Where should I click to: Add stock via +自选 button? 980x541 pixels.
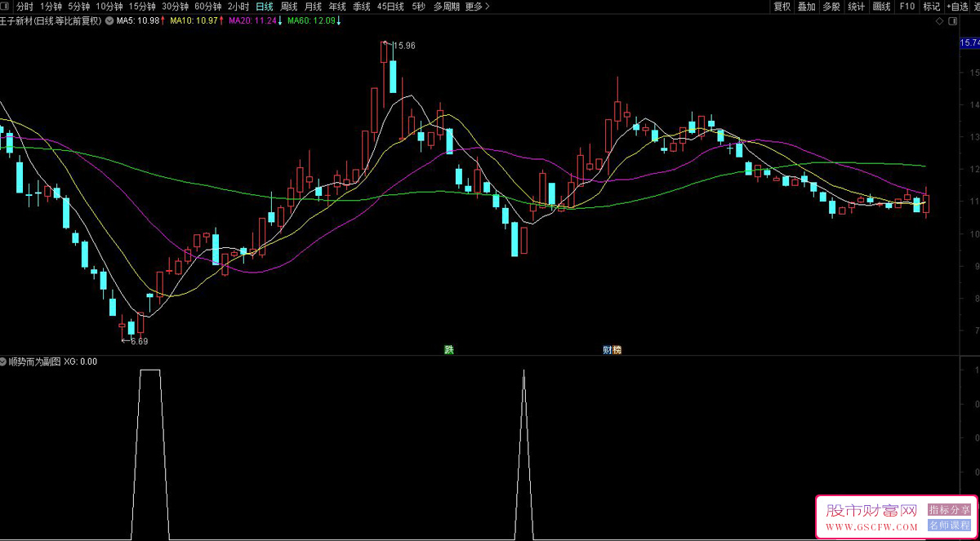[956, 7]
